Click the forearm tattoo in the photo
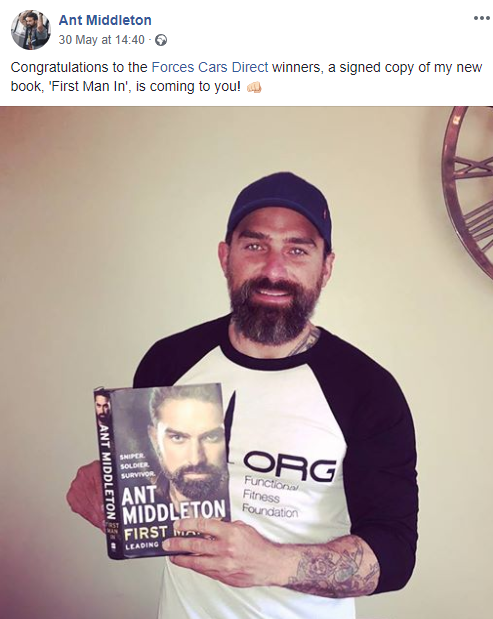 (x=330, y=565)
